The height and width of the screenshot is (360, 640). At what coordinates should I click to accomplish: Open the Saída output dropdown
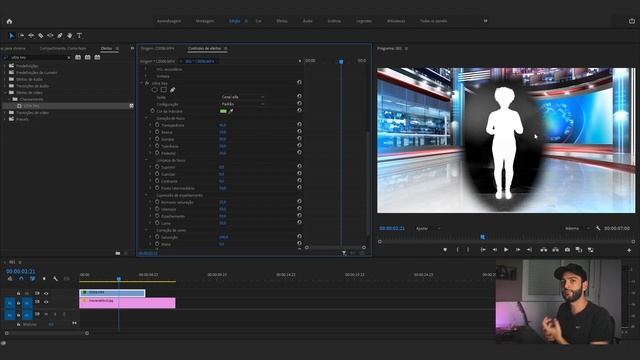[243, 97]
